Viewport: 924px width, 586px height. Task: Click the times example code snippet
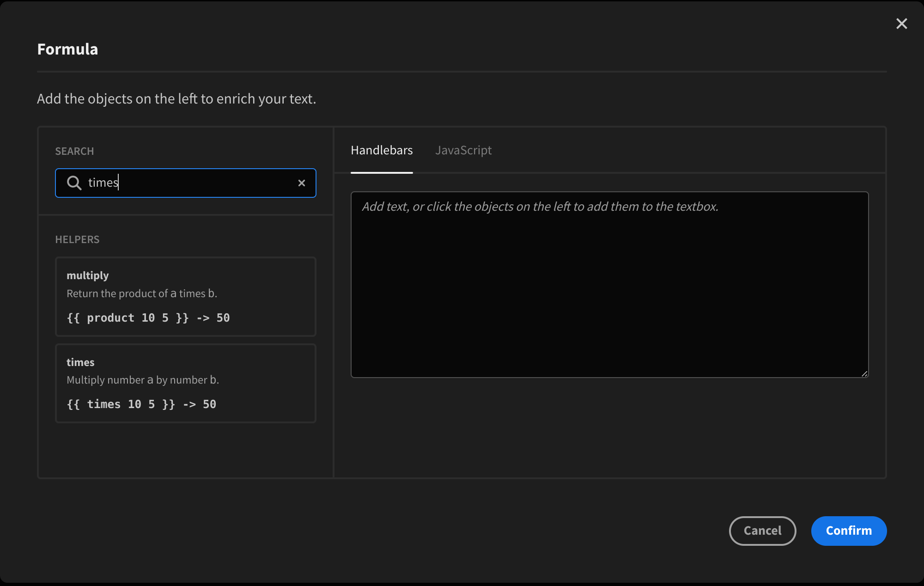click(141, 404)
